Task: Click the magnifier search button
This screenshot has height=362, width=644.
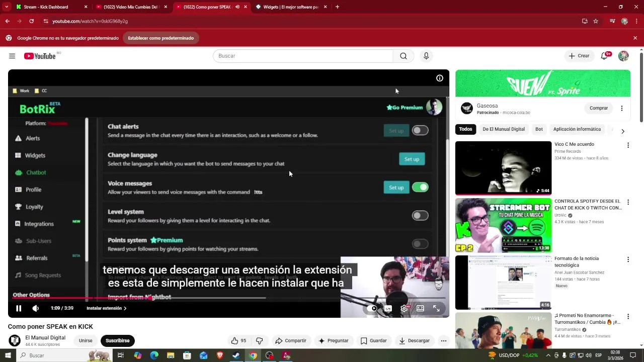Action: (x=404, y=56)
